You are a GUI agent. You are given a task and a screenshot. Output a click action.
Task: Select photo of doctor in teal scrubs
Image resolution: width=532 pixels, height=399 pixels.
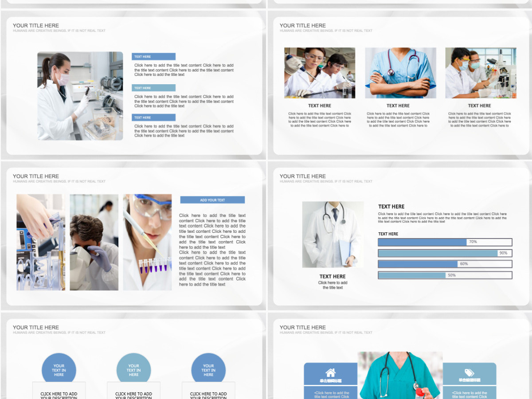(400, 375)
